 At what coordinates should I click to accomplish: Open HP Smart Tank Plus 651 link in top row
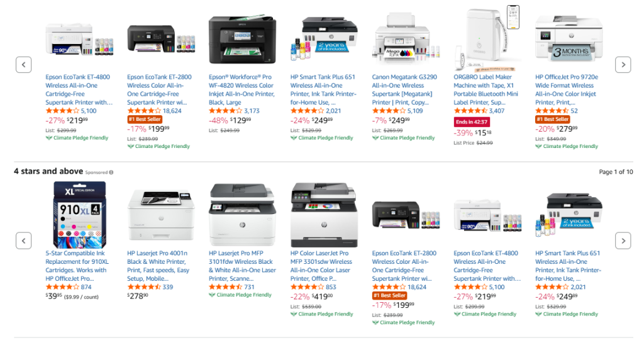323,89
